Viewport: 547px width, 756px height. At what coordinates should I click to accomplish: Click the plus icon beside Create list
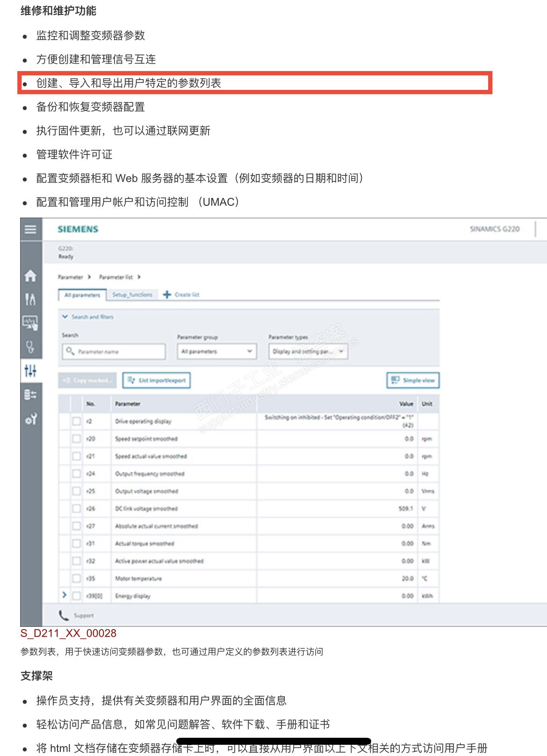point(167,295)
